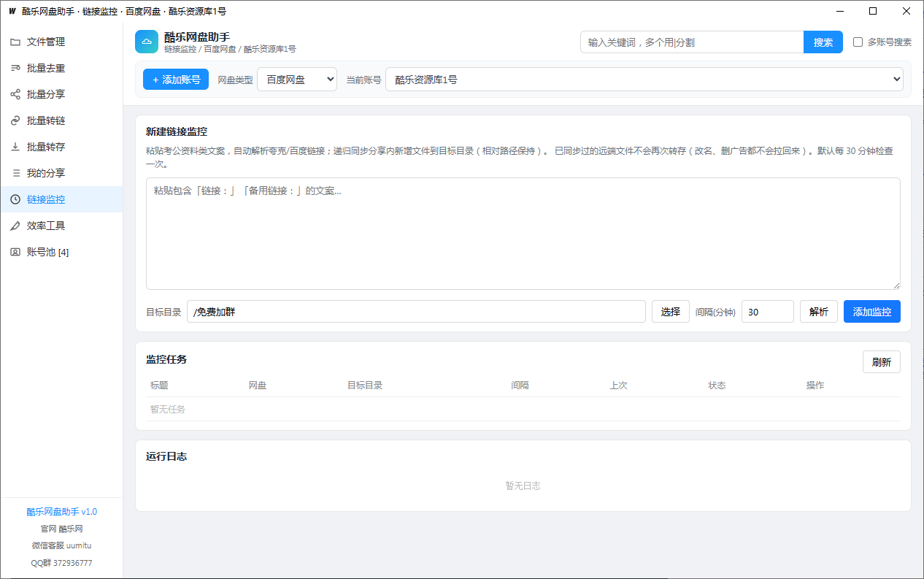Enable the 多账号搜索 checkbox
Screen dimensions: 924x579
[858, 42]
